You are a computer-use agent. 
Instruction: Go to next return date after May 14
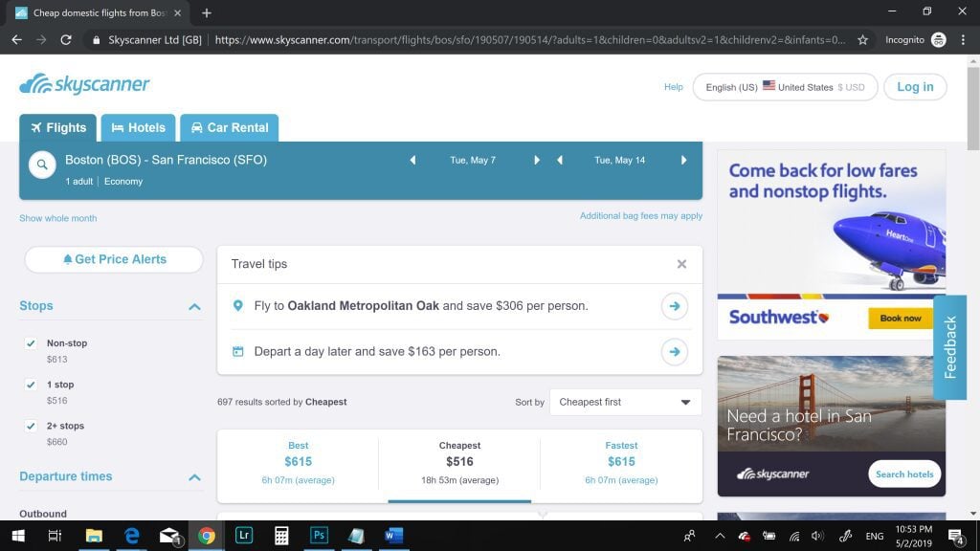coord(683,160)
